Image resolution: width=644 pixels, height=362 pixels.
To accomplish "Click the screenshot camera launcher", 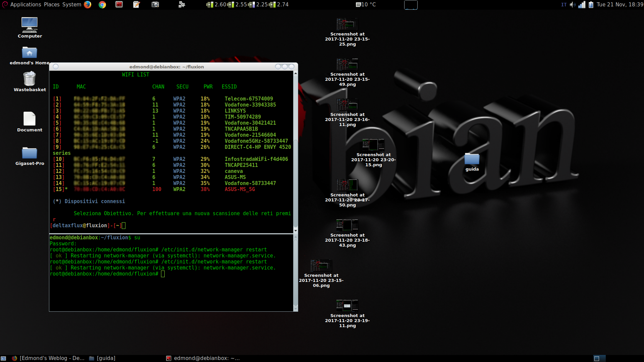I will [155, 4].
